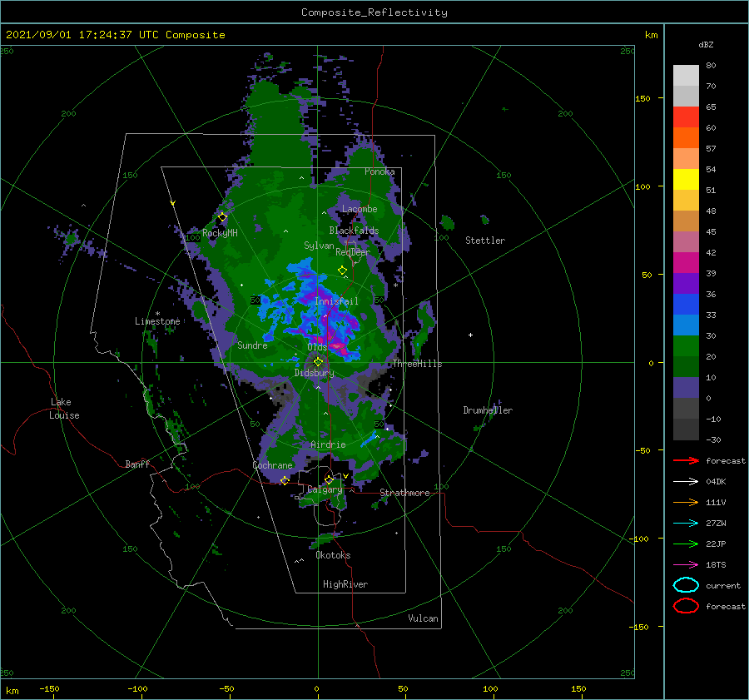This screenshot has height=700, width=749.
Task: Click the Didsbury town label
Action: (x=314, y=373)
